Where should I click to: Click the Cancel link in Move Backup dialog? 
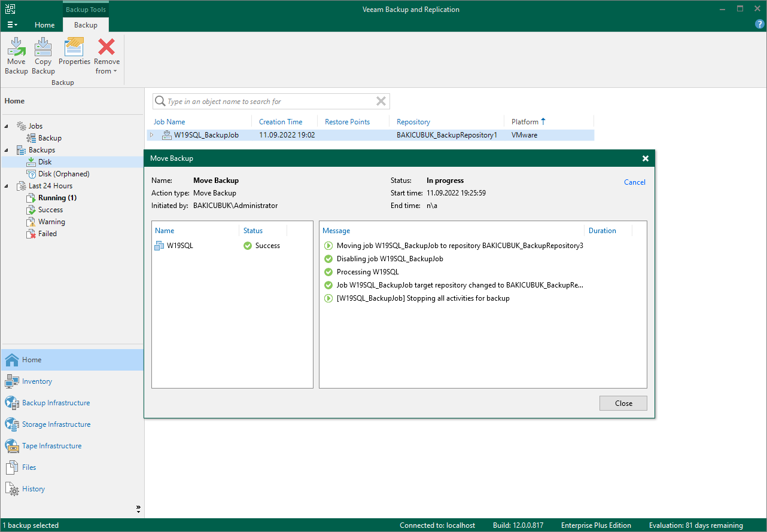635,182
